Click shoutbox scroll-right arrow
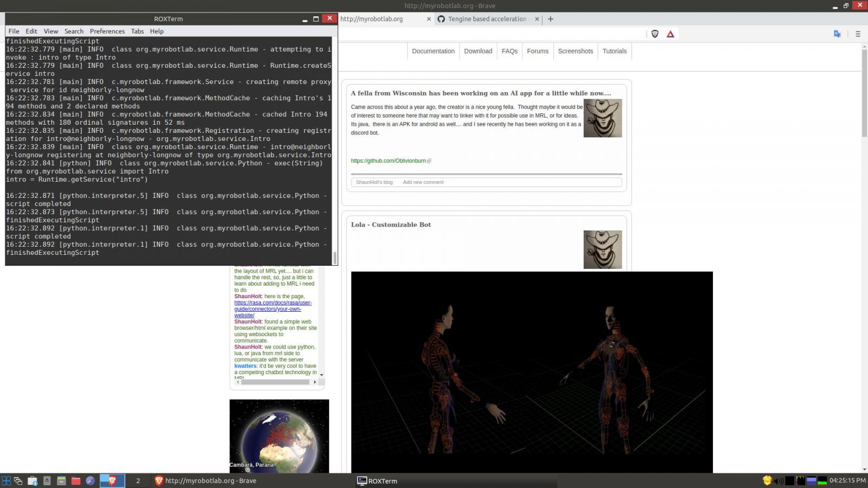This screenshot has height=488, width=868. click(315, 382)
